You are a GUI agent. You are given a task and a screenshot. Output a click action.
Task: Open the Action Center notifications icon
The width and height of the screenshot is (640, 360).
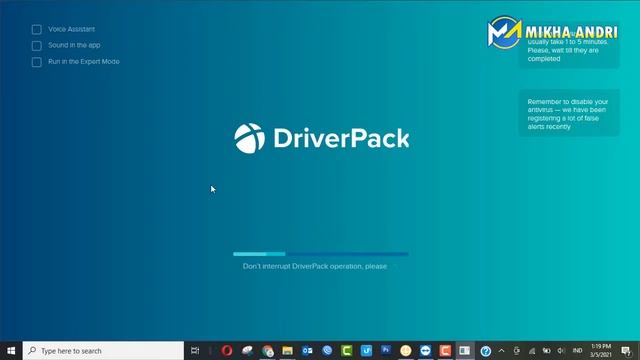tap(626, 351)
